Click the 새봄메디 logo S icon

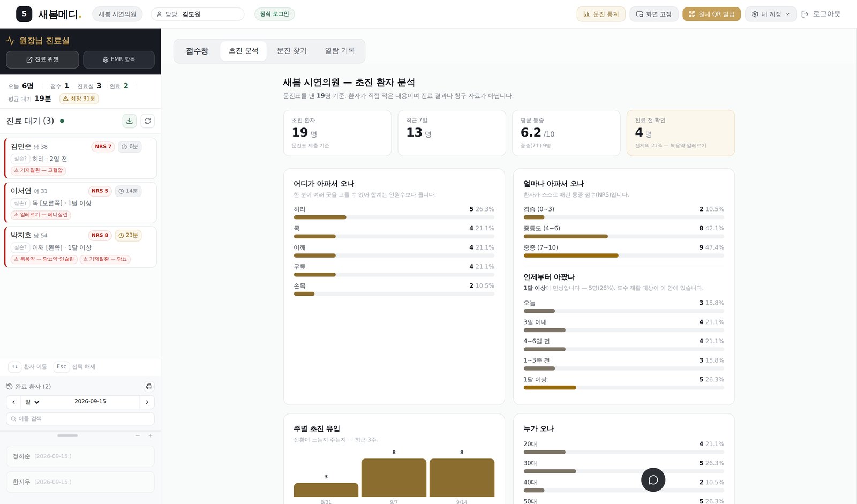tap(24, 14)
